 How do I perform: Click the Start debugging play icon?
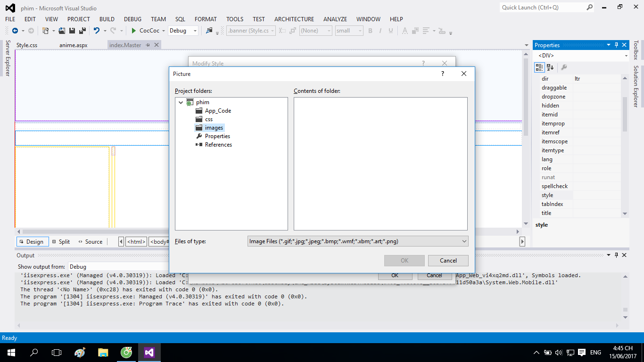134,31
